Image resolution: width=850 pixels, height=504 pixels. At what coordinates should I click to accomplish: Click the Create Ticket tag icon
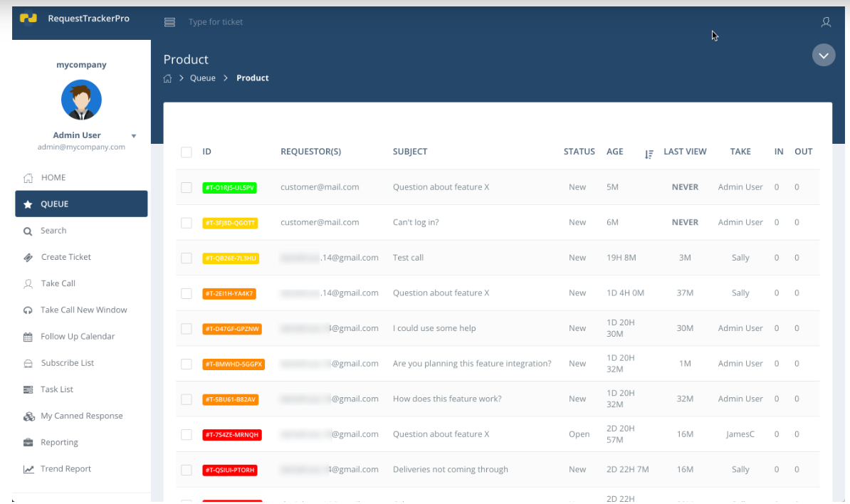pyautogui.click(x=27, y=257)
